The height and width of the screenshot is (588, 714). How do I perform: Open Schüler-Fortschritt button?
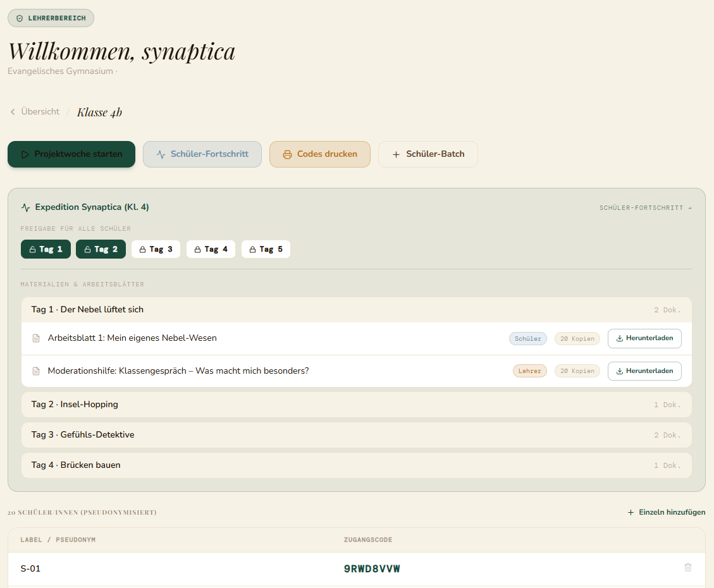tap(202, 154)
